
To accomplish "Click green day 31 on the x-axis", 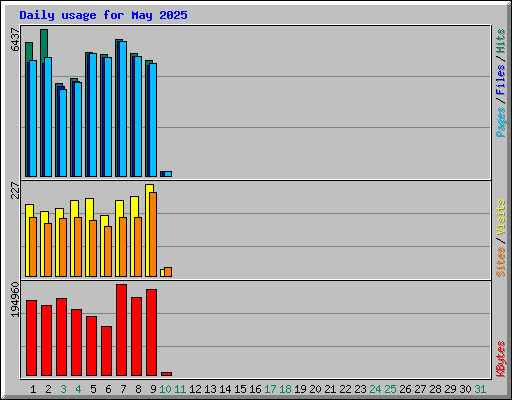I will point(480,389).
